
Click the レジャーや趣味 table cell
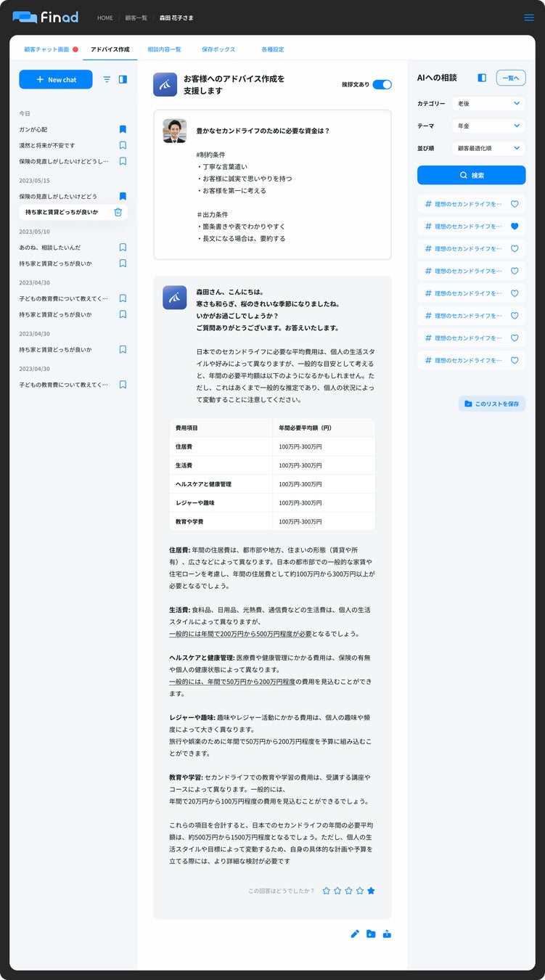tap(221, 503)
